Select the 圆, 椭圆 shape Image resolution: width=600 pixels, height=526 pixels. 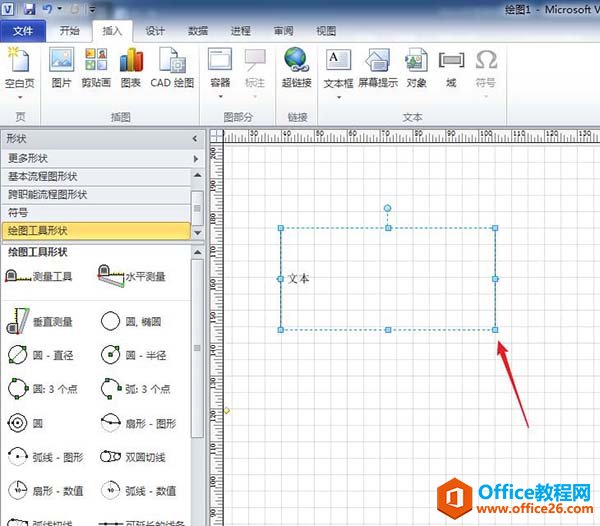(131, 321)
